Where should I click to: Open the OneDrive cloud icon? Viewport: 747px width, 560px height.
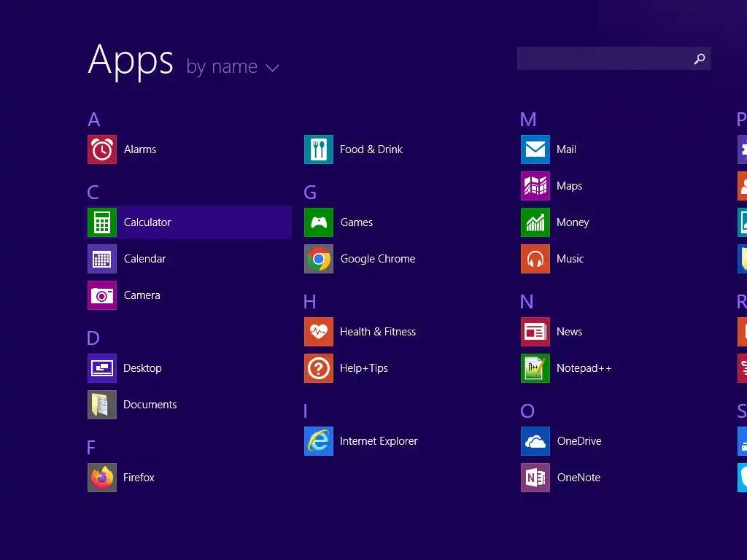pyautogui.click(x=535, y=441)
